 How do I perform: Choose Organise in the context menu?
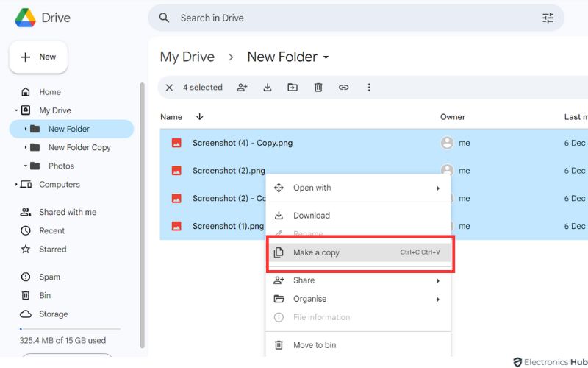(358, 299)
